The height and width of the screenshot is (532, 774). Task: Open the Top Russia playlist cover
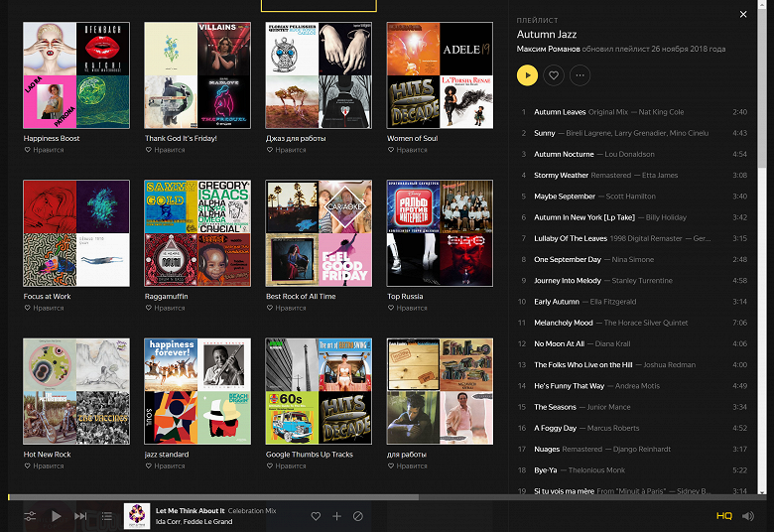440,233
